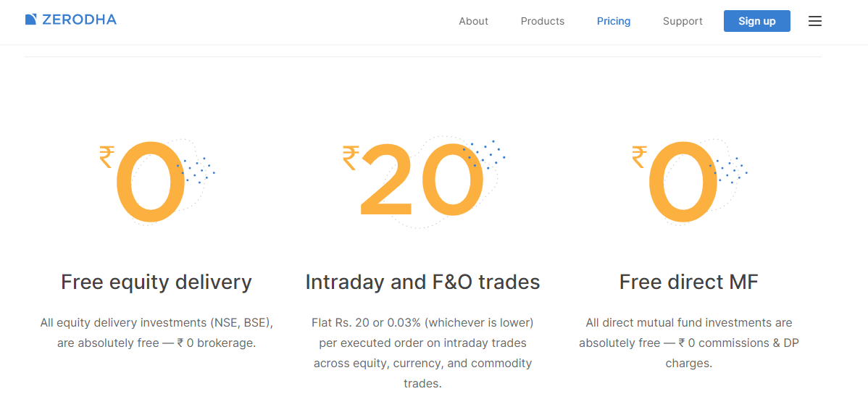Open the Support page
The width and height of the screenshot is (868, 407).
pos(683,21)
